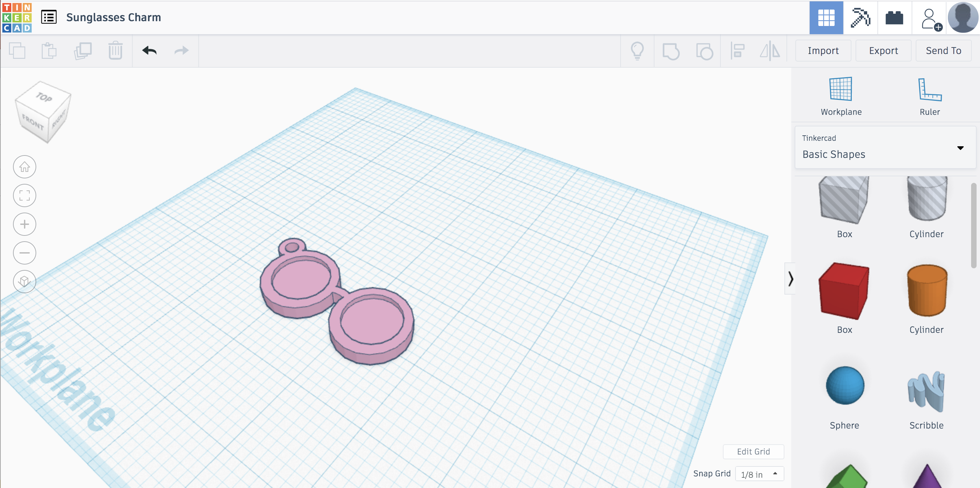The width and height of the screenshot is (980, 488).
Task: Click the Export button
Action: (883, 51)
